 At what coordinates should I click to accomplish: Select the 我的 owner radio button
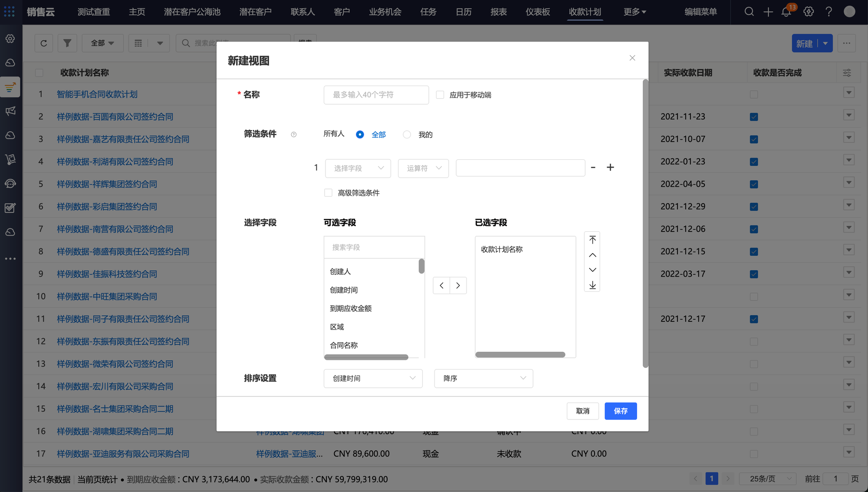pos(407,135)
